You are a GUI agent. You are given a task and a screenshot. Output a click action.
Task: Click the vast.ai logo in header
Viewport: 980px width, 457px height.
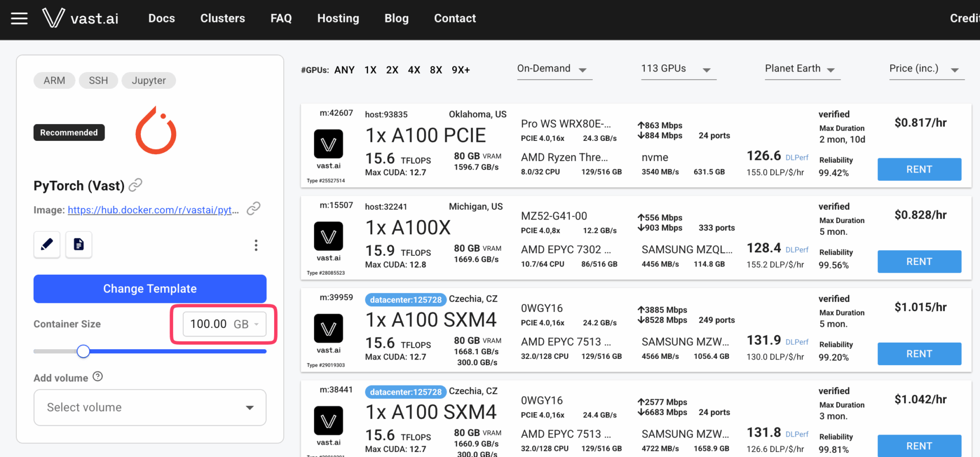click(81, 18)
